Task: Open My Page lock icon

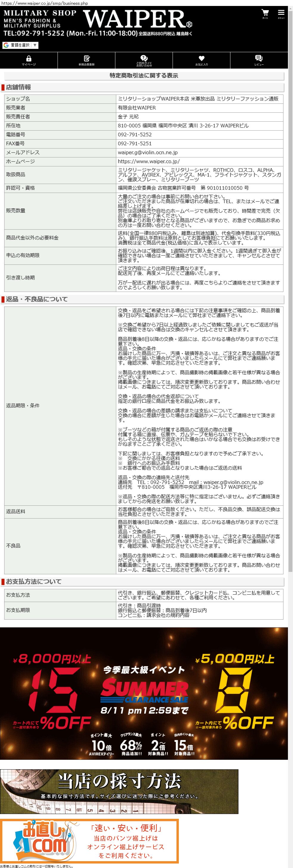Action: 29,60
